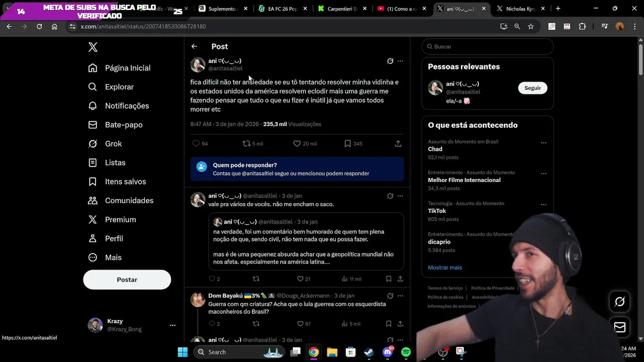
Task: Open more options for the Chad trend
Action: [x=543, y=143]
